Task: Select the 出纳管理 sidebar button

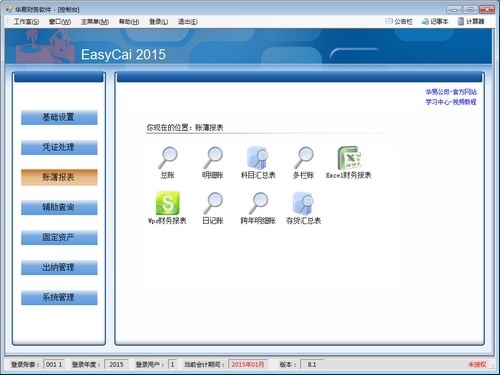Action: pos(59,267)
